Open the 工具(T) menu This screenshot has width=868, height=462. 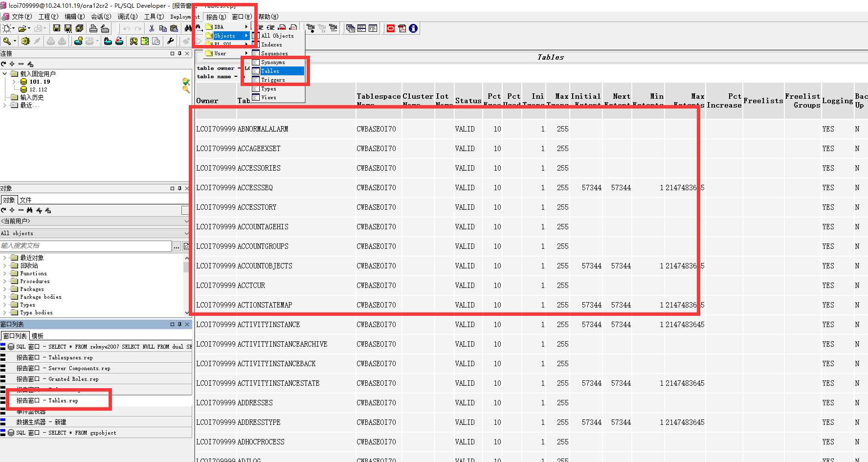pos(154,17)
